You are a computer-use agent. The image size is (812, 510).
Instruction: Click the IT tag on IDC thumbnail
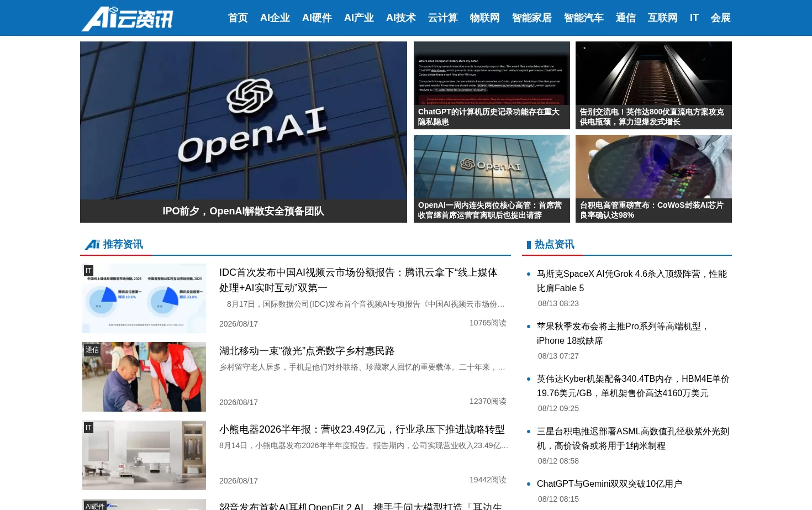(x=88, y=271)
